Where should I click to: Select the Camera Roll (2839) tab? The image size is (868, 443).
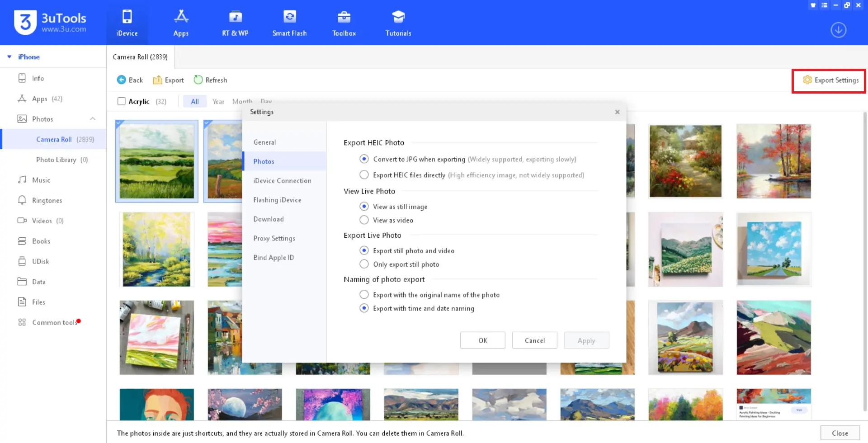point(140,57)
